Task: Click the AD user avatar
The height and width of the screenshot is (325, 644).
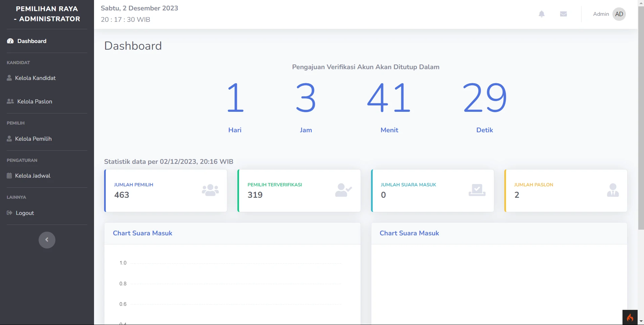Action: [619, 14]
